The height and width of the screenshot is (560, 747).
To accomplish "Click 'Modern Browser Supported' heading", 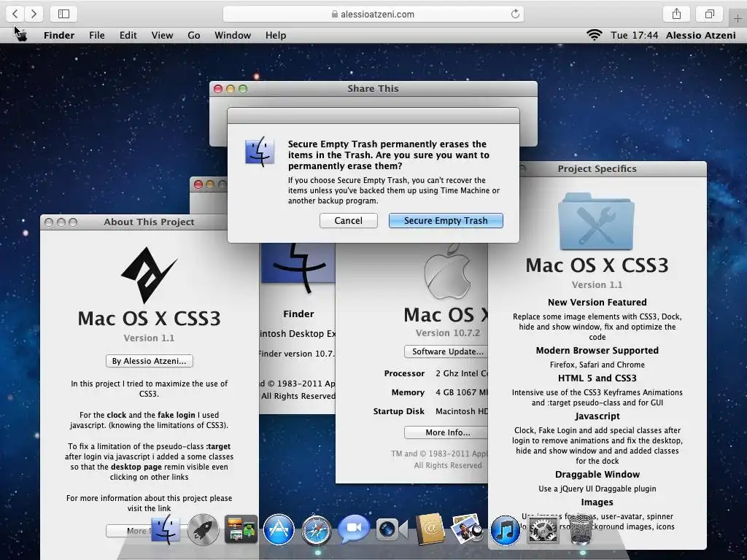I will pos(597,351).
